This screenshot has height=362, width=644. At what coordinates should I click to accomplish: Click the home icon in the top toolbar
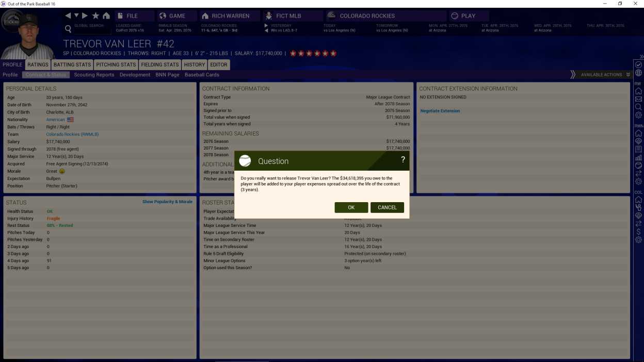click(106, 16)
